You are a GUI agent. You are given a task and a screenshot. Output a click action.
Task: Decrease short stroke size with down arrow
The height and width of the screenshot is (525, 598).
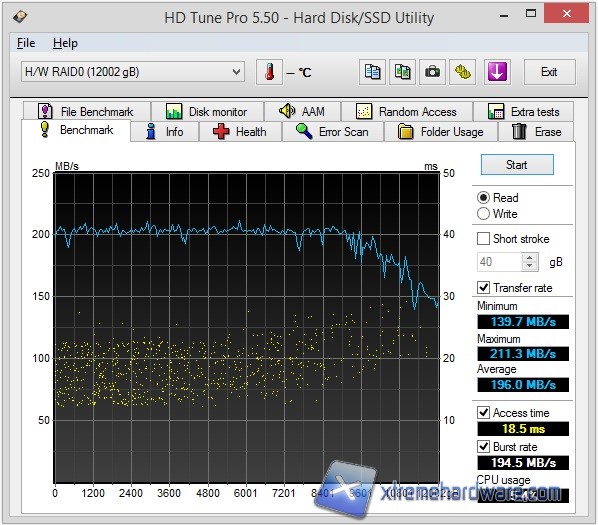pos(529,266)
